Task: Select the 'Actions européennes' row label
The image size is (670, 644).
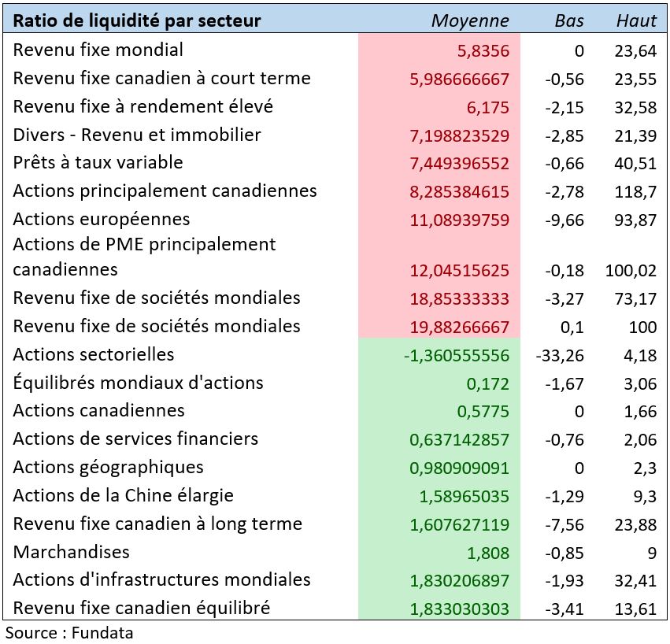Action: (102, 219)
